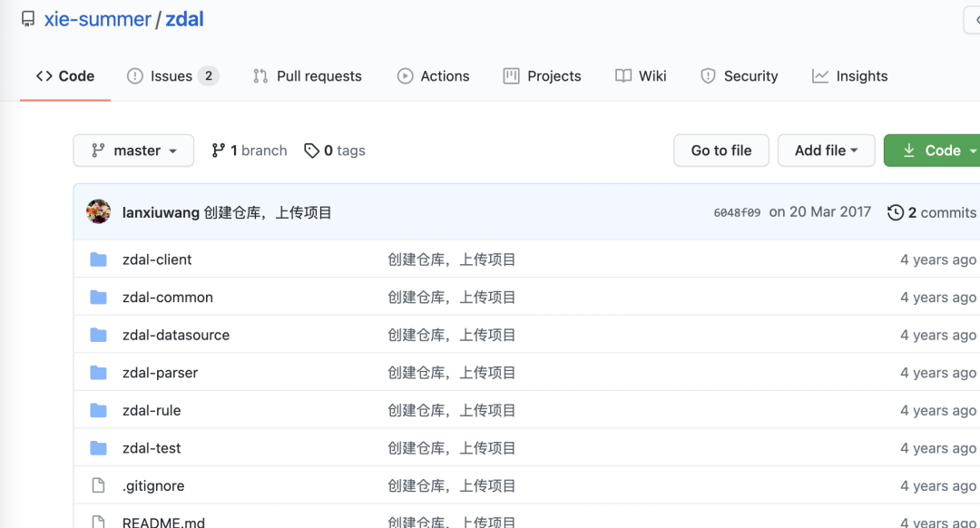
Task: Open the xie-summer owner link
Action: 97,19
